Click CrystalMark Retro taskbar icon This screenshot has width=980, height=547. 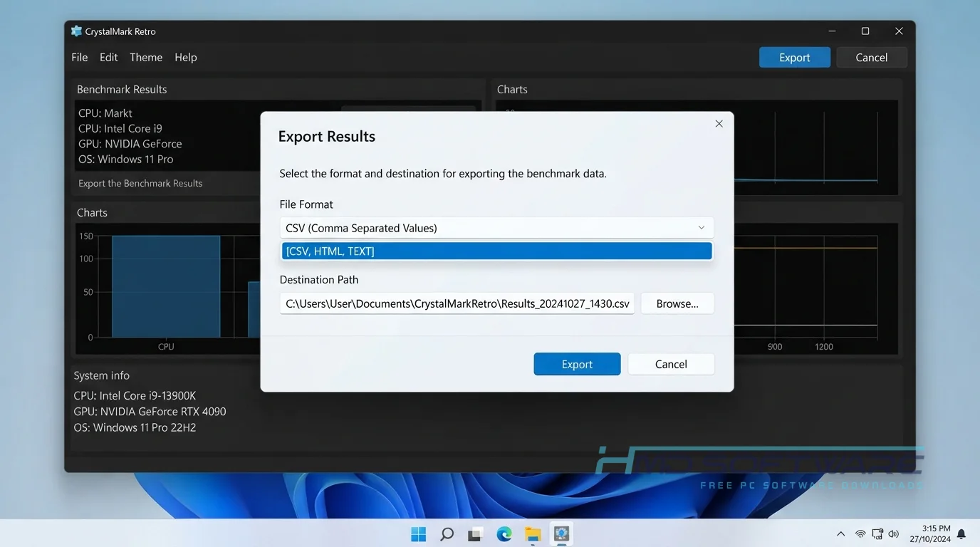[562, 533]
